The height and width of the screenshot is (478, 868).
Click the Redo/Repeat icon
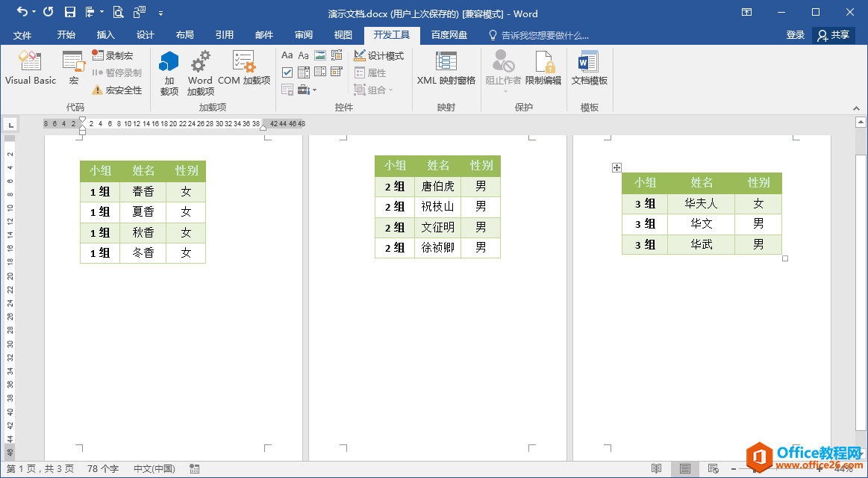(49, 12)
